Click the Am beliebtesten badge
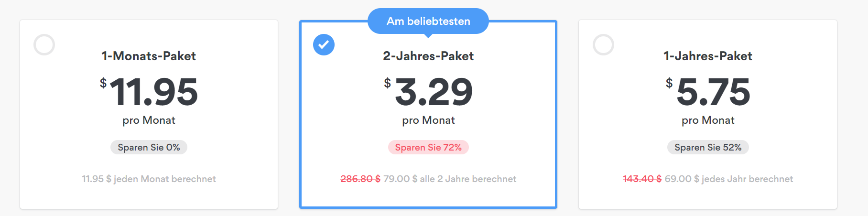Screen dimensions: 868x216 click(x=428, y=22)
